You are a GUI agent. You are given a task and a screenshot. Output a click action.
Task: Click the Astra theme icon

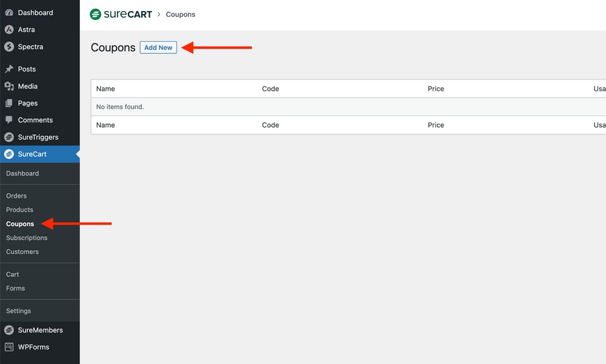[x=8, y=29]
